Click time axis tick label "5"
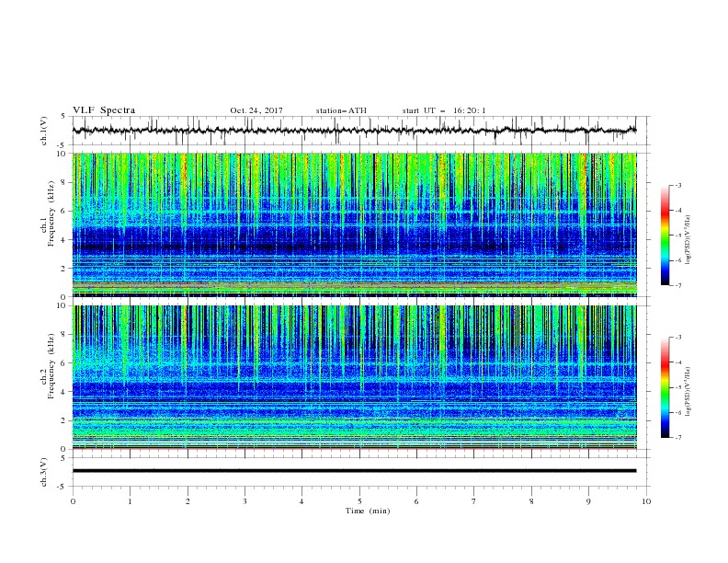This screenshot has height=563, width=728. click(x=359, y=501)
